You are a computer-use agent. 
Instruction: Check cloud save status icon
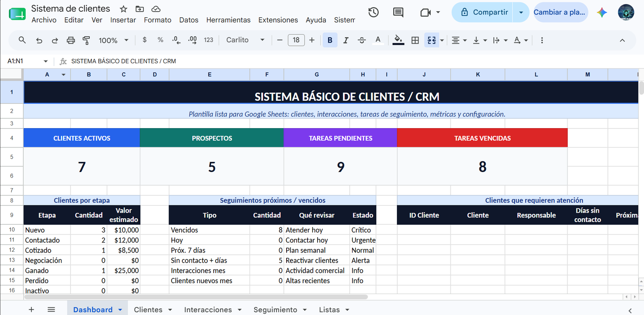156,9
